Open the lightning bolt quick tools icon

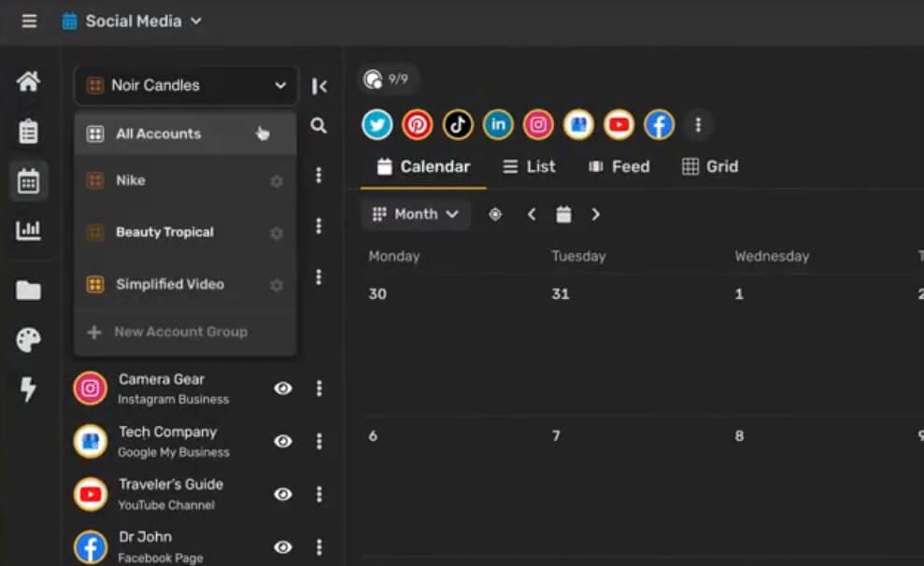click(x=28, y=389)
